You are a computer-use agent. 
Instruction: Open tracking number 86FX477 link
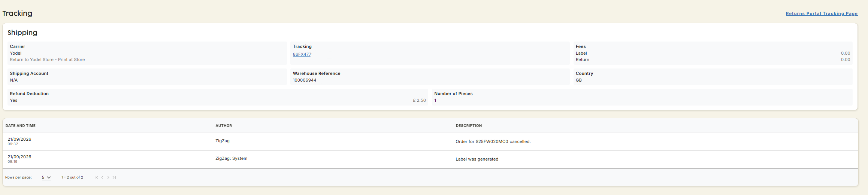point(302,54)
